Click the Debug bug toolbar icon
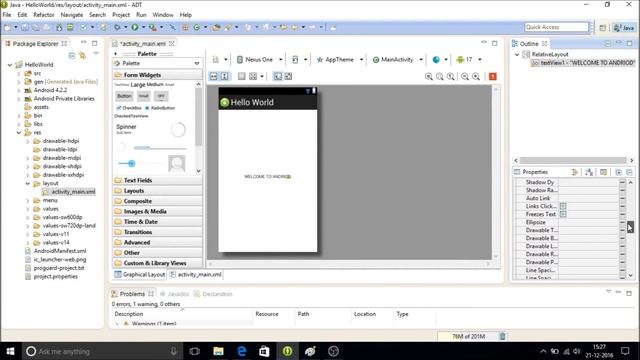The image size is (640, 360). click(118, 27)
